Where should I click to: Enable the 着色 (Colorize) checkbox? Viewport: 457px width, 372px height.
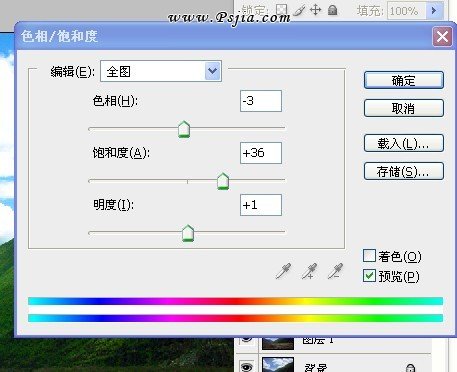369,256
